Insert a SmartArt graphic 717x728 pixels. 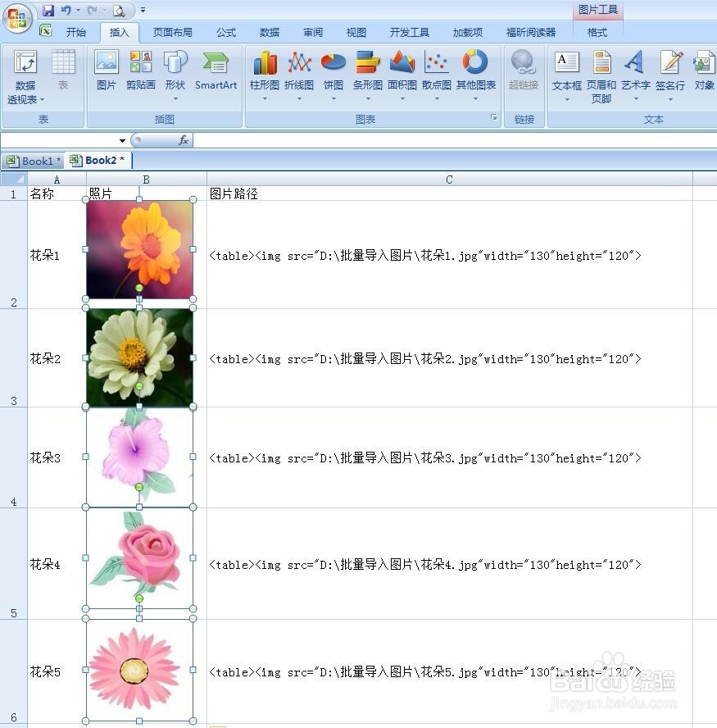click(216, 70)
